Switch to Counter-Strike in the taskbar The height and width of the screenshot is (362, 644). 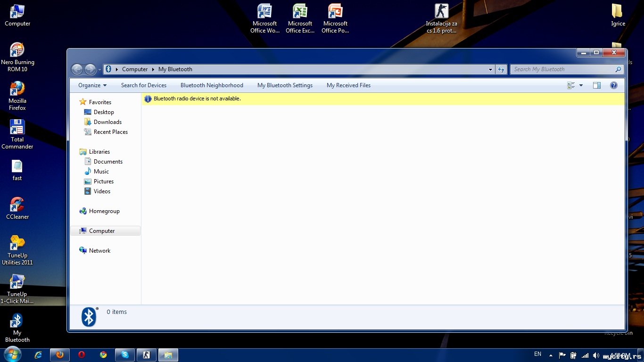[x=147, y=355]
